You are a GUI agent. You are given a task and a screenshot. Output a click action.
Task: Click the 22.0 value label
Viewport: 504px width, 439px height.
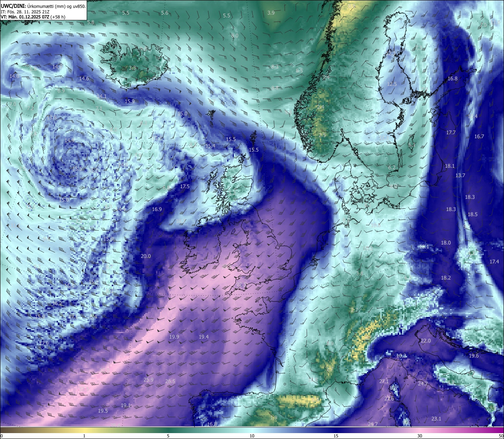click(426, 341)
